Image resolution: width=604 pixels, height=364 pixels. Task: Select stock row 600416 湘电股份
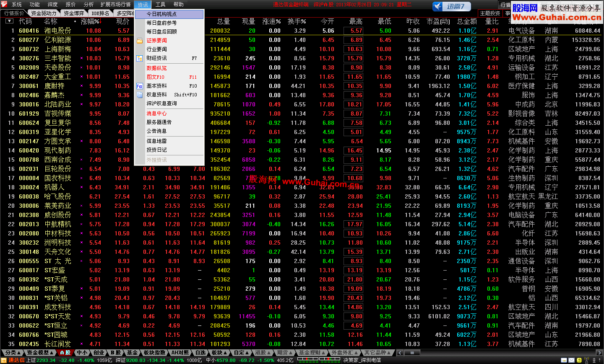click(302, 31)
